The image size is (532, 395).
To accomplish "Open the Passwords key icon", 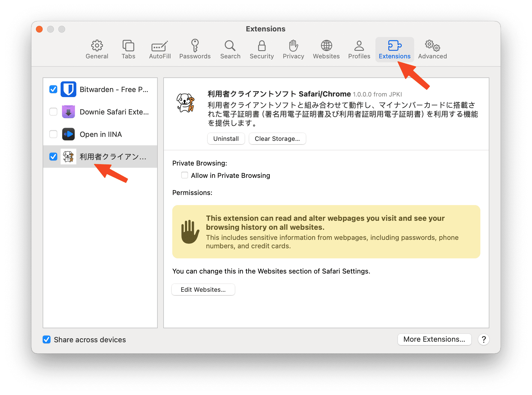I will pyautogui.click(x=195, y=49).
